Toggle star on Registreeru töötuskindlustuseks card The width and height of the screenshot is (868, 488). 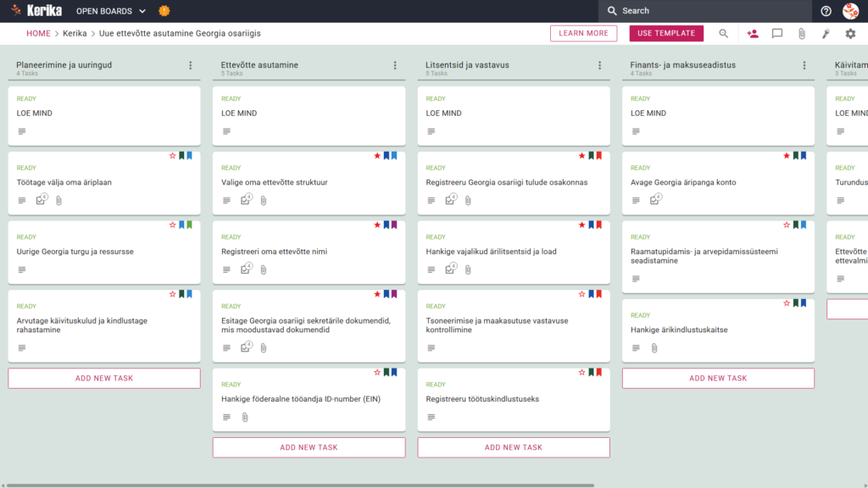click(581, 373)
